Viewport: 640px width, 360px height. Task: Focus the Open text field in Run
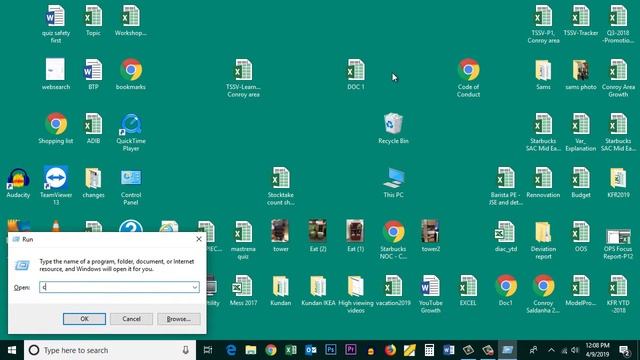tap(119, 287)
